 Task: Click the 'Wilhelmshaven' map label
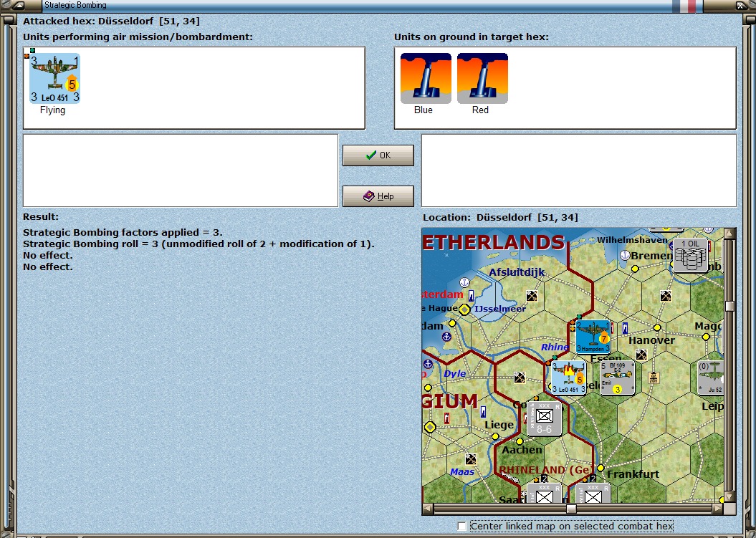click(632, 239)
